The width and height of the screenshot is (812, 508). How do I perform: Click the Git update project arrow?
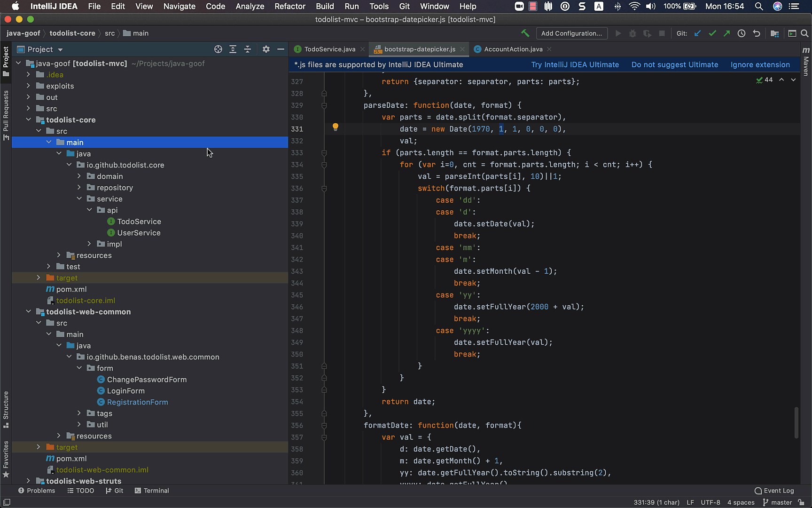tap(698, 33)
